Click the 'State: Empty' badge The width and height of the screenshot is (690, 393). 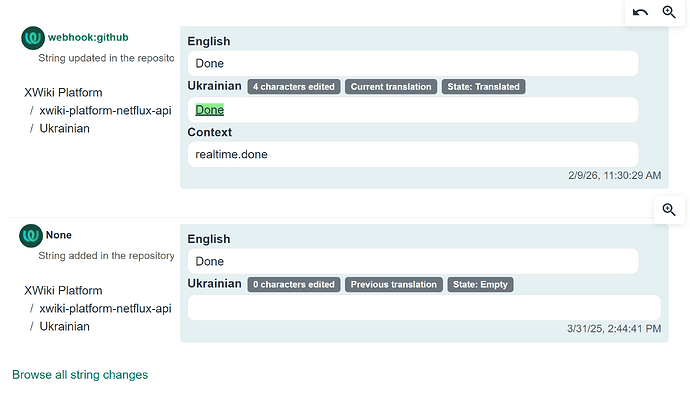(x=480, y=284)
